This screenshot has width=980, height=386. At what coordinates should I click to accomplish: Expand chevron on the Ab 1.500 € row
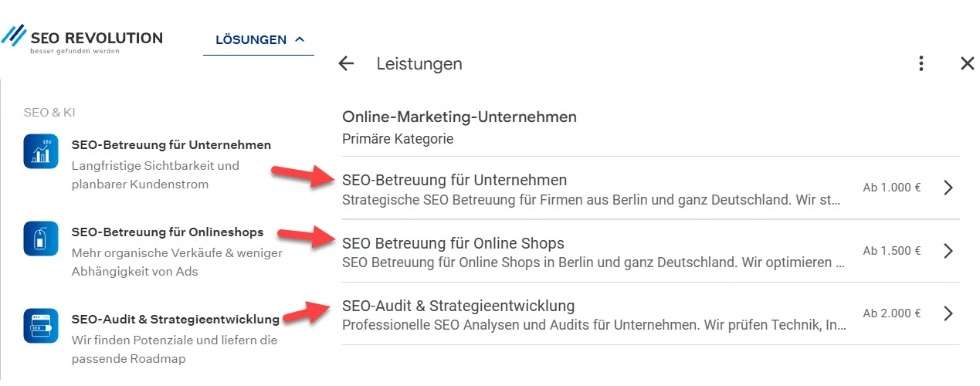[x=948, y=251]
